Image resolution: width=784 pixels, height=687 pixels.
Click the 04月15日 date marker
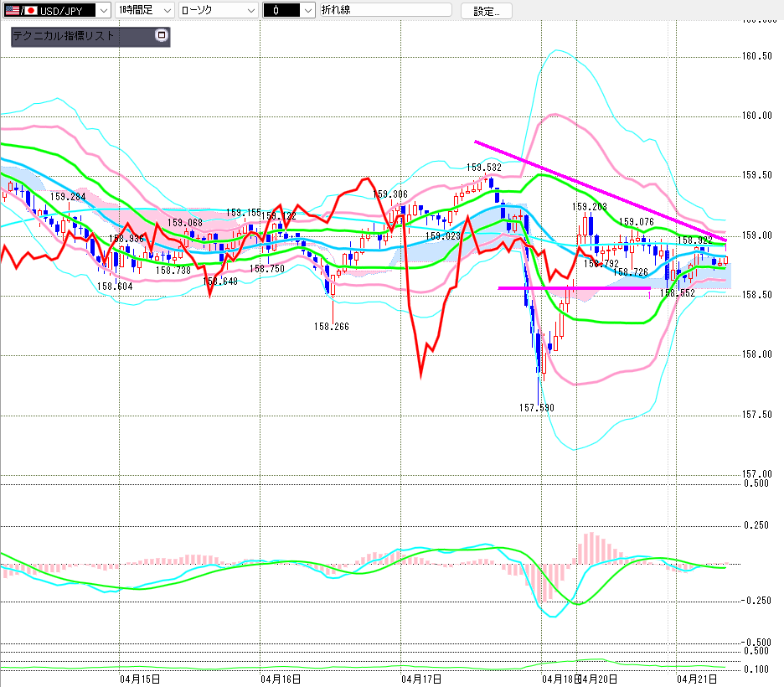pos(140,678)
